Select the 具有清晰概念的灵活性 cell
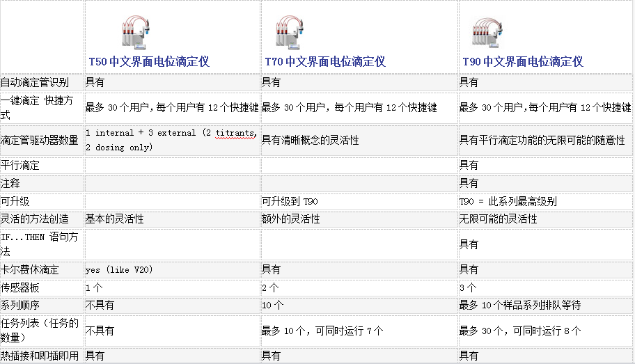The height and width of the screenshot is (364, 635). 311,140
